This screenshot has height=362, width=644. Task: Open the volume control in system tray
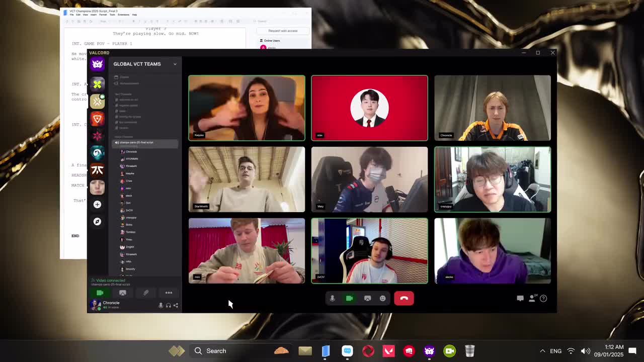586,351
